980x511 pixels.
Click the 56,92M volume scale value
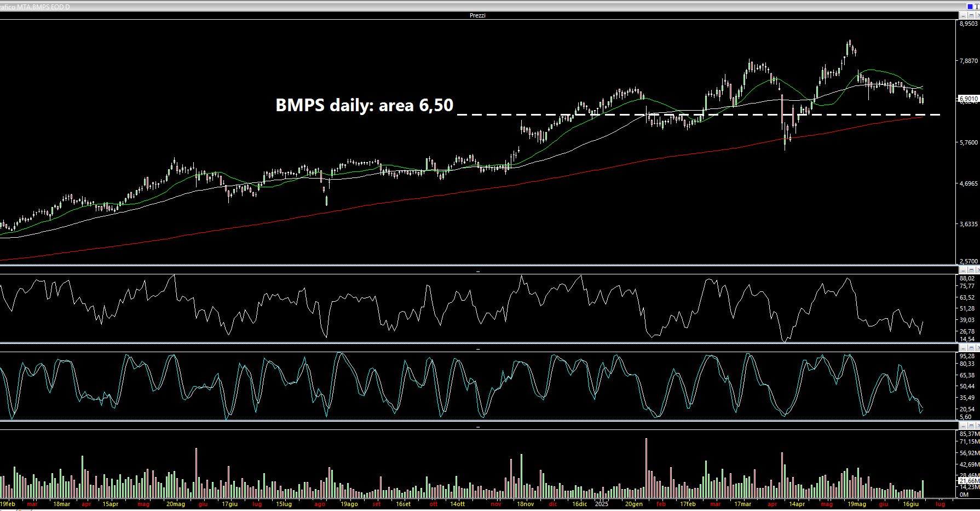(x=969, y=453)
